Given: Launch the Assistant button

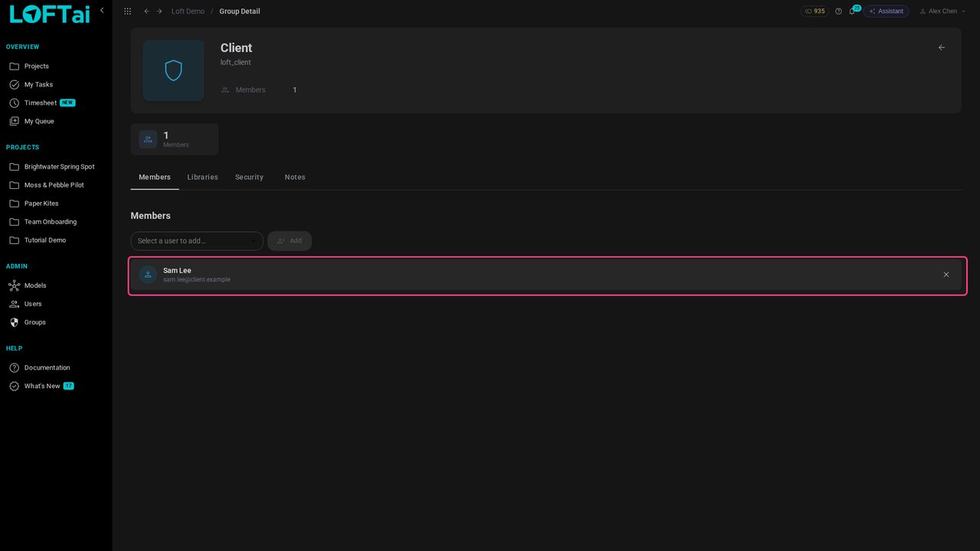Looking at the screenshot, I should (887, 11).
